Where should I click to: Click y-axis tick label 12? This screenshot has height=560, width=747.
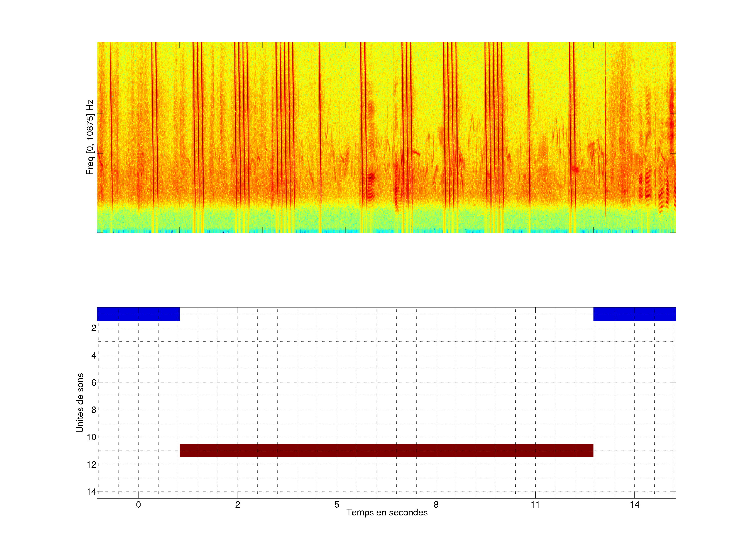point(92,465)
